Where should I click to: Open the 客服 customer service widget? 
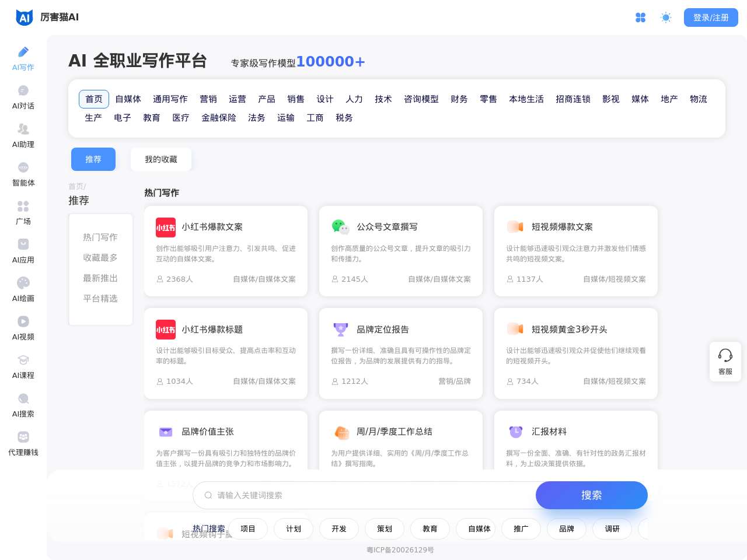pyautogui.click(x=725, y=362)
